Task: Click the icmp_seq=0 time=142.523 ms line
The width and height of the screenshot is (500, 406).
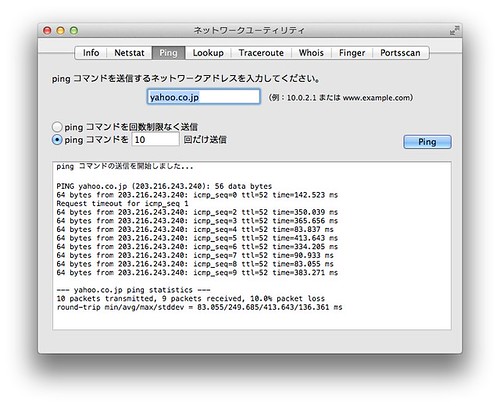Action: [x=197, y=195]
